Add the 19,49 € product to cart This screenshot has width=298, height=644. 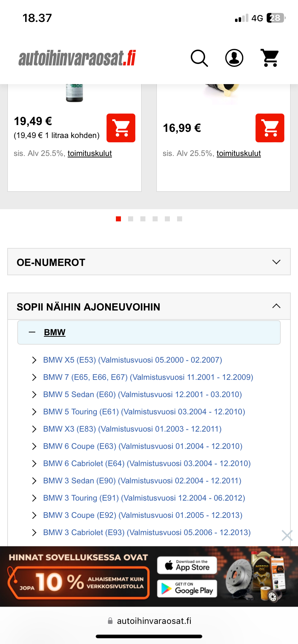121,128
